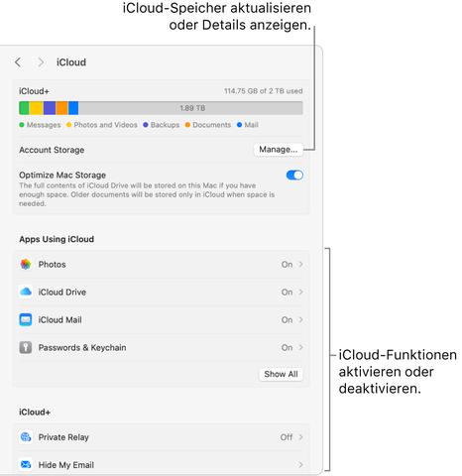Screen dimensions: 462x476
Task: Click the Backups legend label
Action: 165,125
